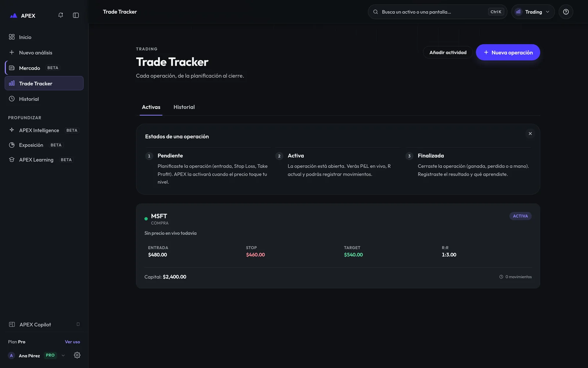Open the sidebar Historial clock icon
Viewport: 588px width, 368px height.
tap(12, 99)
